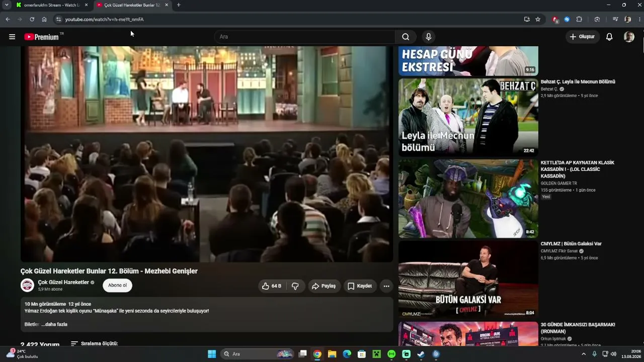644x362 pixels.
Task: Go back with browser back arrow
Action: coord(8,19)
